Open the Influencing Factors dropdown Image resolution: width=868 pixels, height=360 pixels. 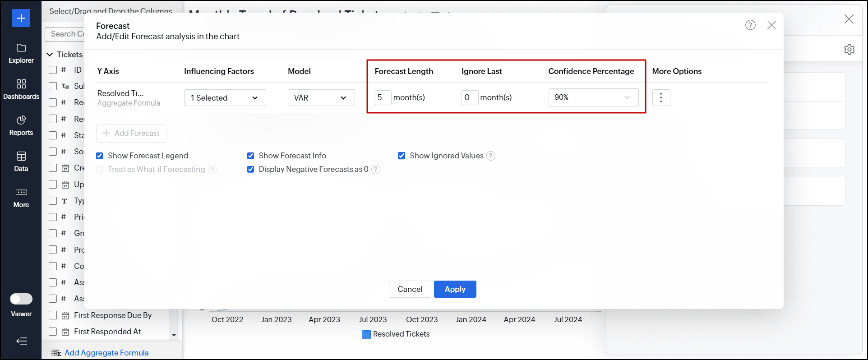click(x=225, y=98)
